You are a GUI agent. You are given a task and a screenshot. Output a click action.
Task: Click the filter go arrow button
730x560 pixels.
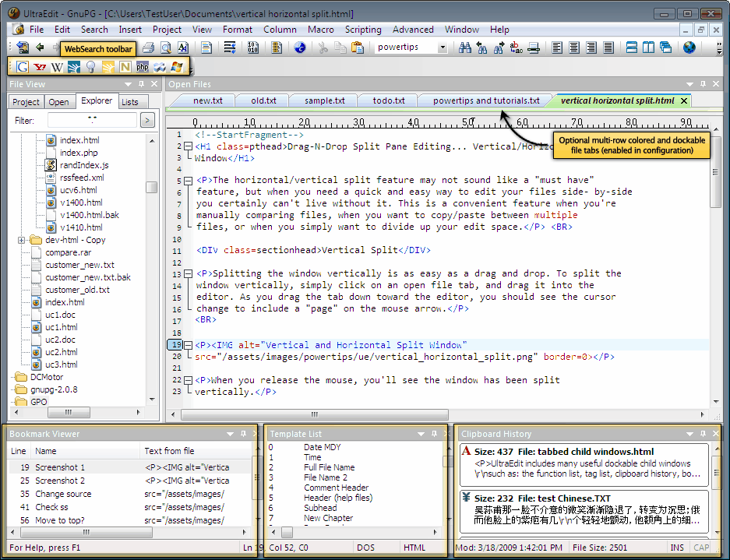pyautogui.click(x=147, y=121)
